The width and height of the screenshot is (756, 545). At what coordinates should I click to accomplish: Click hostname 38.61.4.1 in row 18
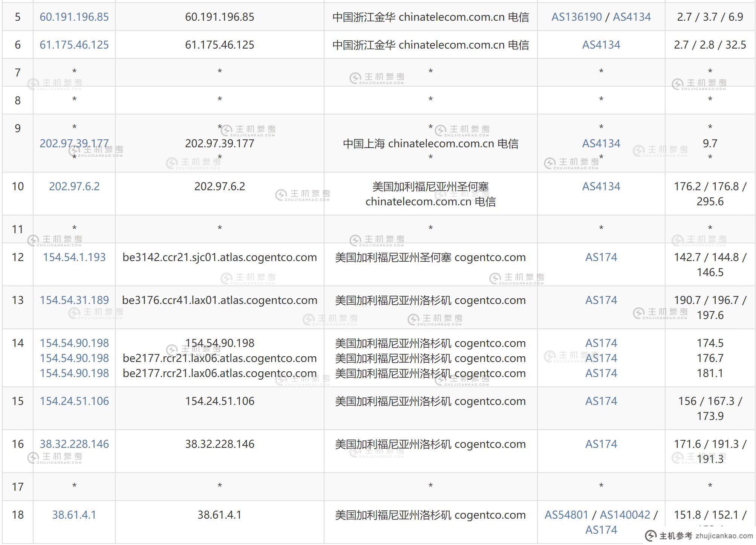(x=220, y=515)
